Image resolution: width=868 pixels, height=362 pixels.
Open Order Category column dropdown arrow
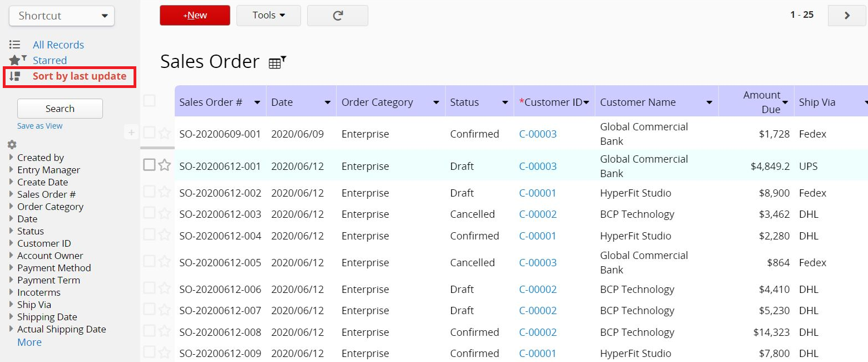[x=436, y=102]
